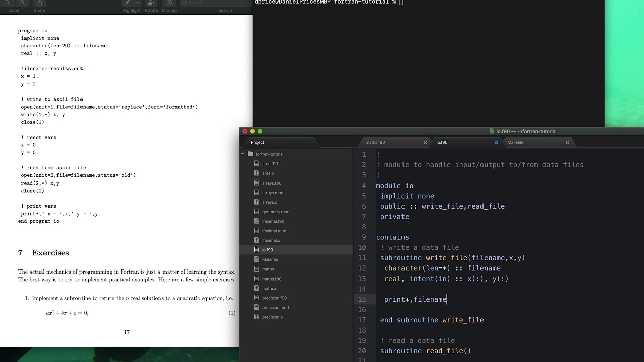Click the 'contains' keyword on line 9
The height and width of the screenshot is (362, 644).
point(392,237)
